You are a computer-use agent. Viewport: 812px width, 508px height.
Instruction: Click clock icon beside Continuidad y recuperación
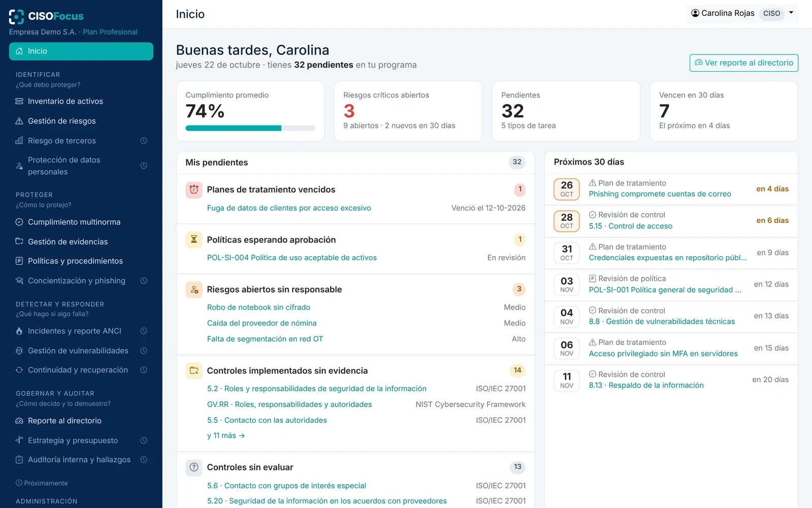coord(144,370)
